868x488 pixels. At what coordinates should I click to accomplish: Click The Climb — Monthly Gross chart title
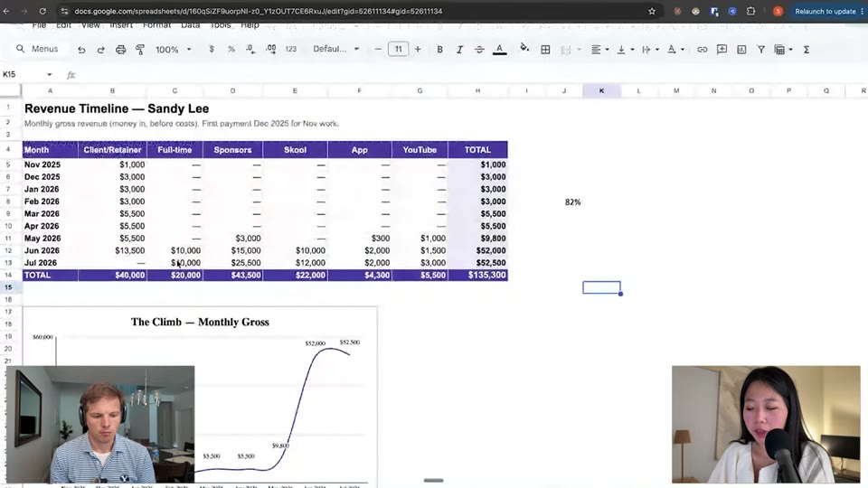(x=200, y=322)
